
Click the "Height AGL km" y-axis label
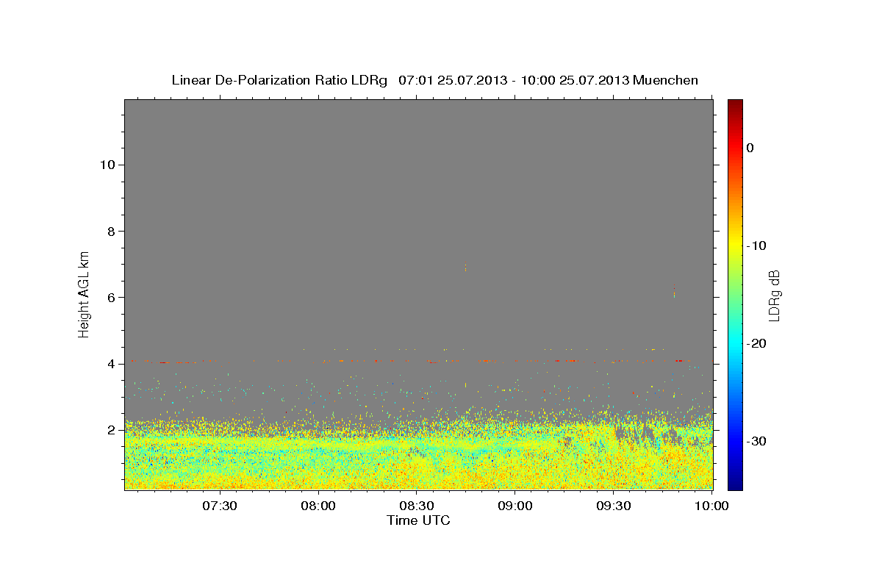point(85,293)
